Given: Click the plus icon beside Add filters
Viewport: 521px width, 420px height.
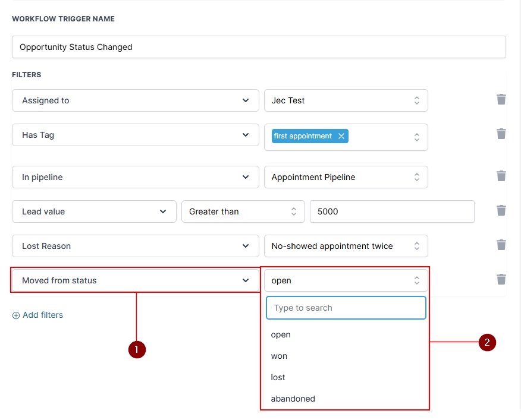Looking at the screenshot, I should click(x=16, y=315).
